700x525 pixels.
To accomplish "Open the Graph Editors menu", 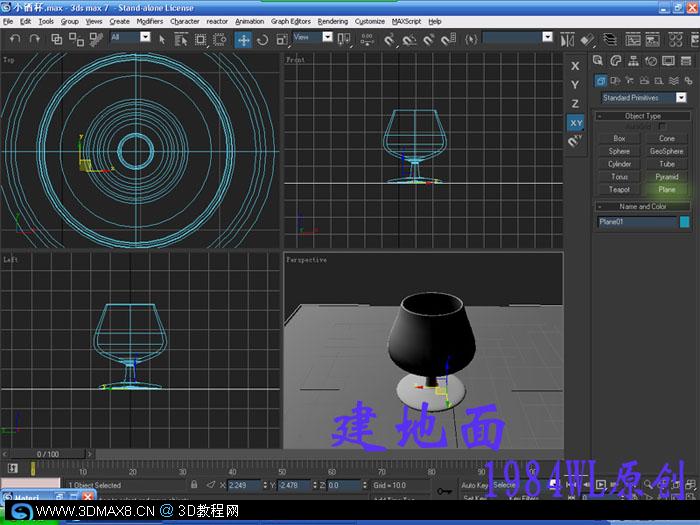I will click(x=291, y=21).
